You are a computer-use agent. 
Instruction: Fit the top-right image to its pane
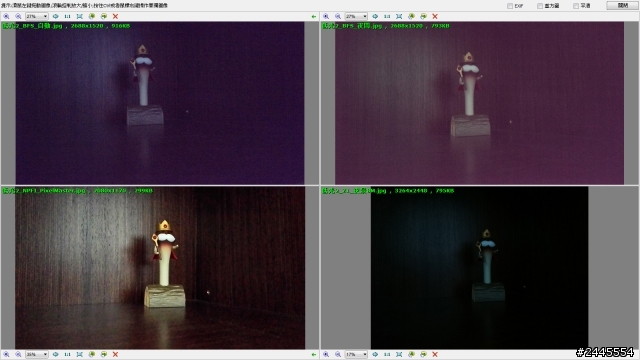pyautogui.click(x=399, y=16)
